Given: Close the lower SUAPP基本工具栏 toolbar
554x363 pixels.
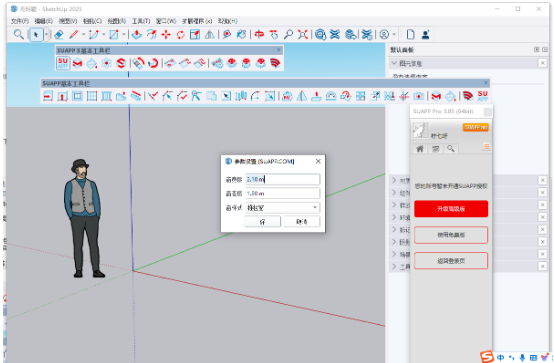Looking at the screenshot, I should [x=486, y=82].
